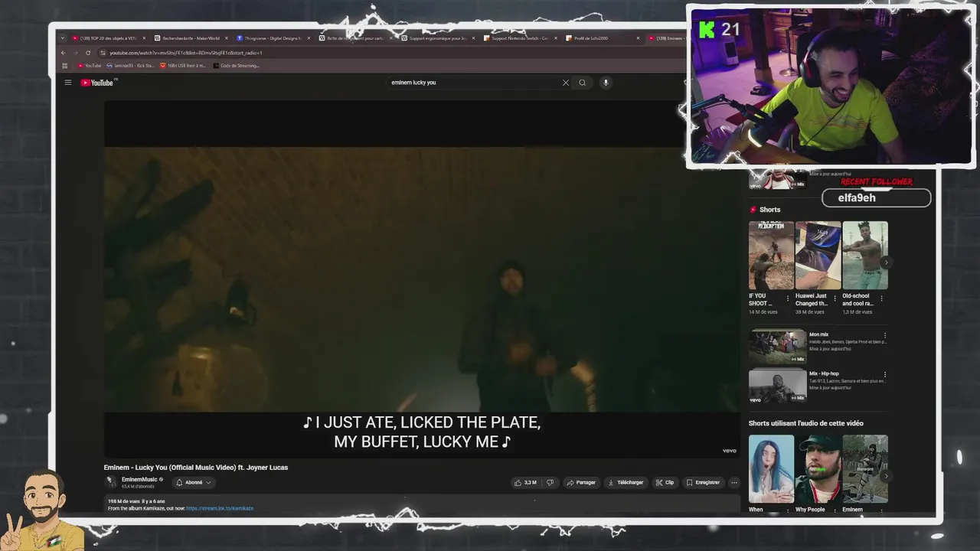
Task: Download the video with Télécharger
Action: pyautogui.click(x=626, y=483)
